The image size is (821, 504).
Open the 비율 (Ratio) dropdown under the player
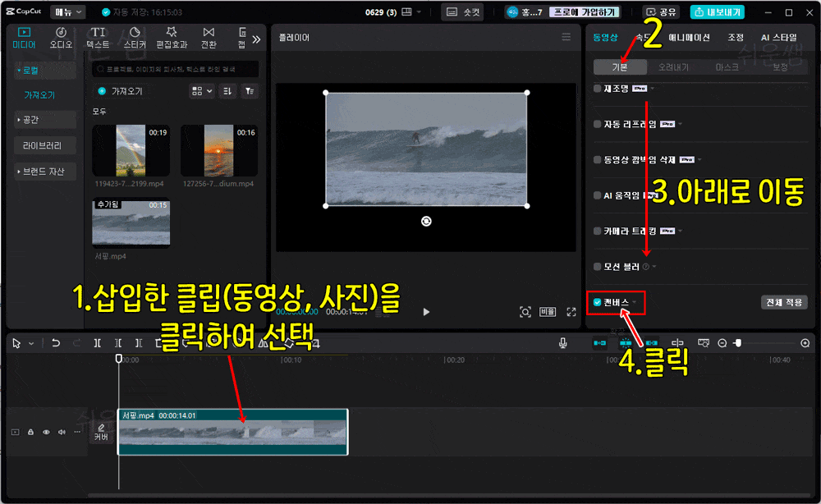(x=547, y=312)
